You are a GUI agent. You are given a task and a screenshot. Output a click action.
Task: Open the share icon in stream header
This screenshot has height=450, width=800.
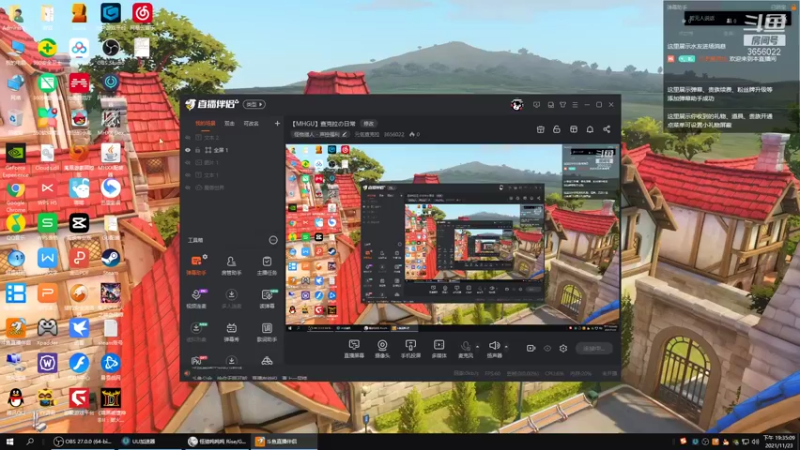(x=607, y=129)
